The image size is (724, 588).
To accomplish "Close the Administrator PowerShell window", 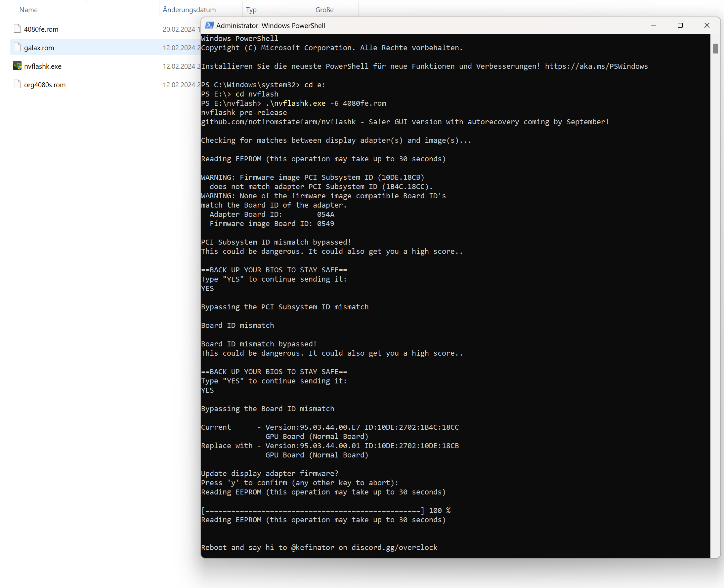I will [707, 25].
